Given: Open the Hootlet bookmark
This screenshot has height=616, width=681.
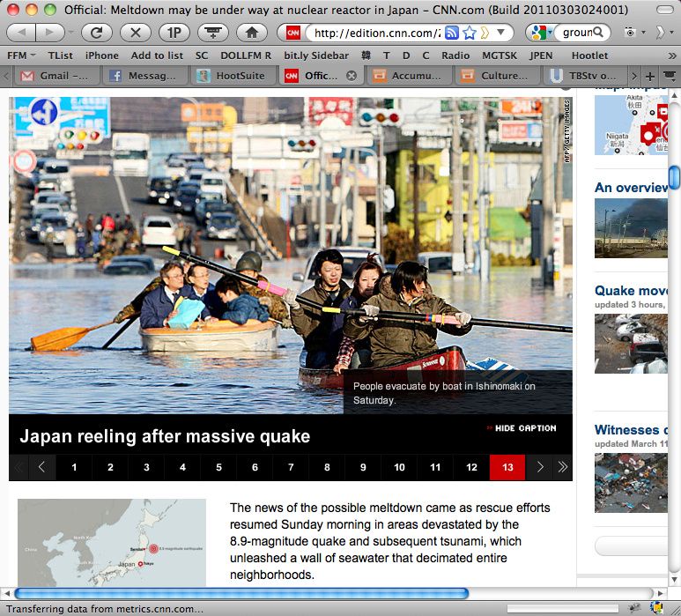Looking at the screenshot, I should [589, 56].
